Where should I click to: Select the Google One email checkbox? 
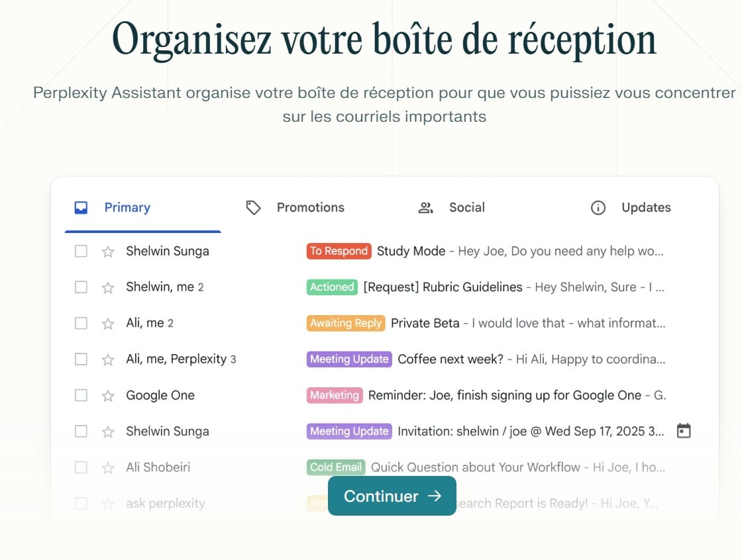tap(81, 396)
